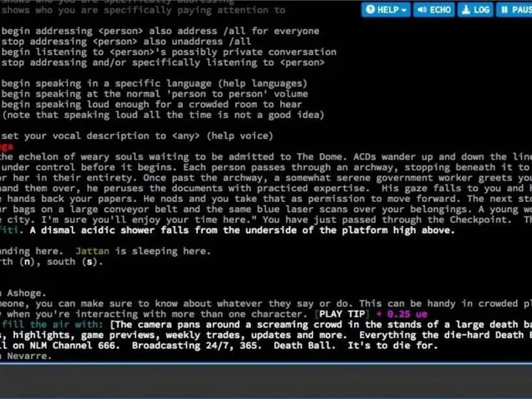The width and height of the screenshot is (532, 399).
Task: Pause the scrolling game output
Action: (x=515, y=9)
